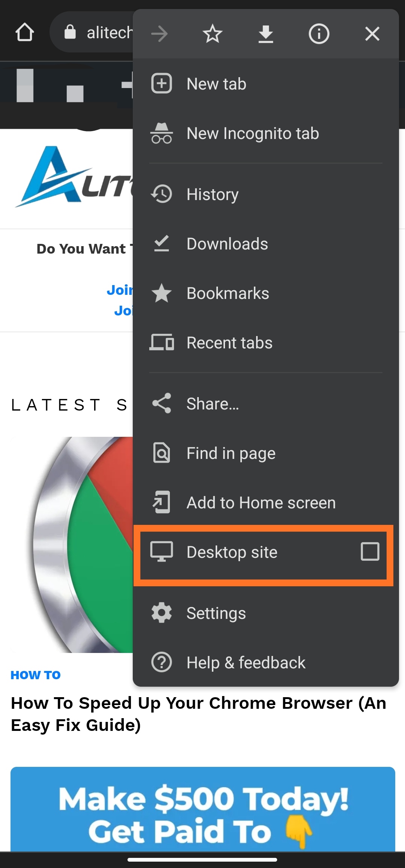
Task: Tap the History clock icon
Action: [x=162, y=194]
